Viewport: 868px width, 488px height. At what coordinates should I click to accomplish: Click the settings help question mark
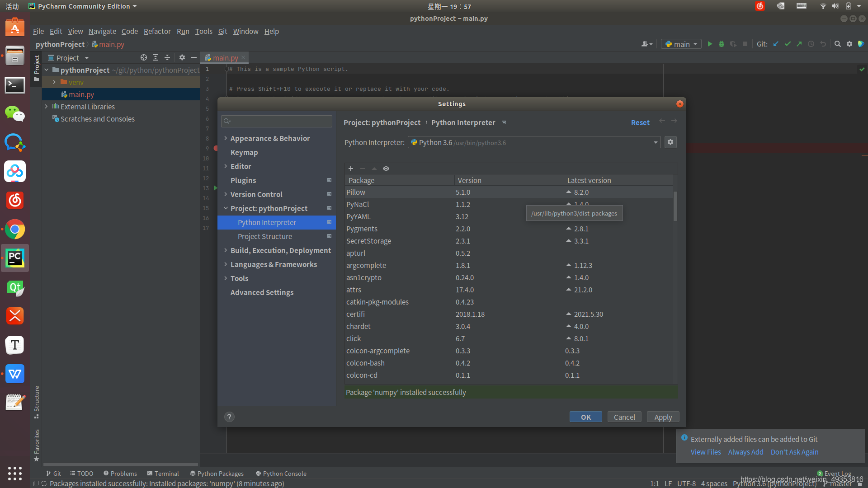tap(229, 417)
